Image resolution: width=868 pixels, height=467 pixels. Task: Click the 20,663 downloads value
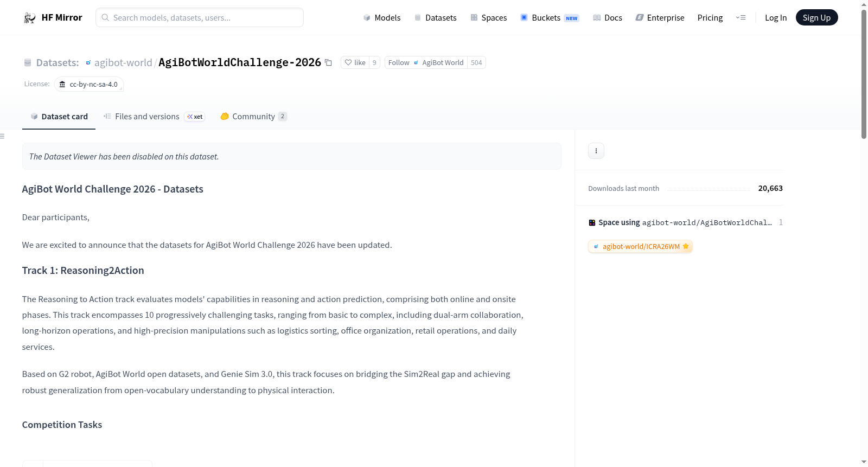pos(770,188)
